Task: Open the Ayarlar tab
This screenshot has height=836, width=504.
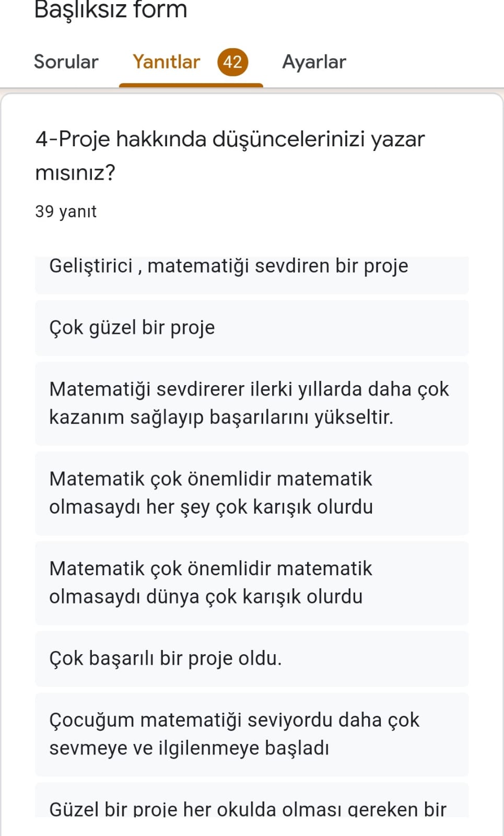Action: pos(313,62)
